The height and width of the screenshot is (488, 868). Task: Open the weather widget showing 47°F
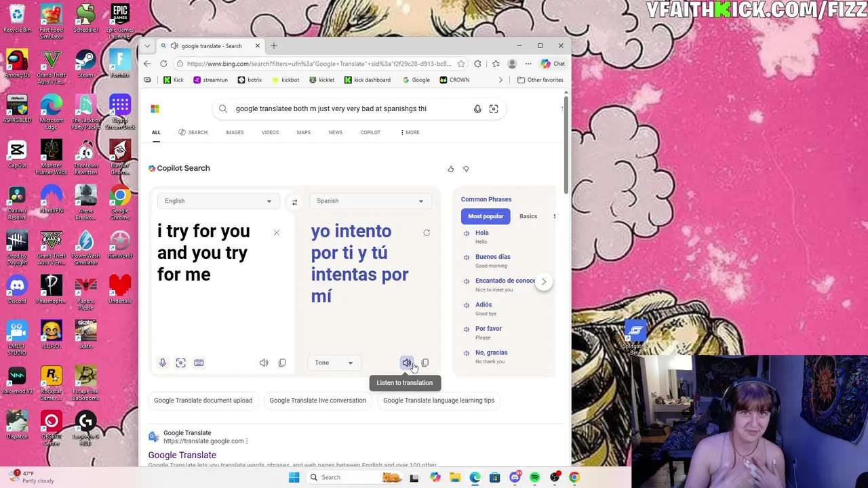(31, 477)
